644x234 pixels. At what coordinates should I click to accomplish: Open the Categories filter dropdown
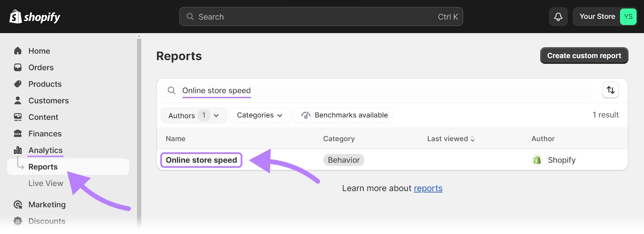coord(260,115)
